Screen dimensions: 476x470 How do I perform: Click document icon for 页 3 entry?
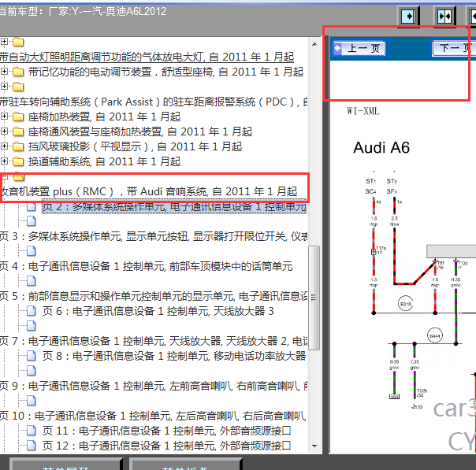tap(32, 221)
